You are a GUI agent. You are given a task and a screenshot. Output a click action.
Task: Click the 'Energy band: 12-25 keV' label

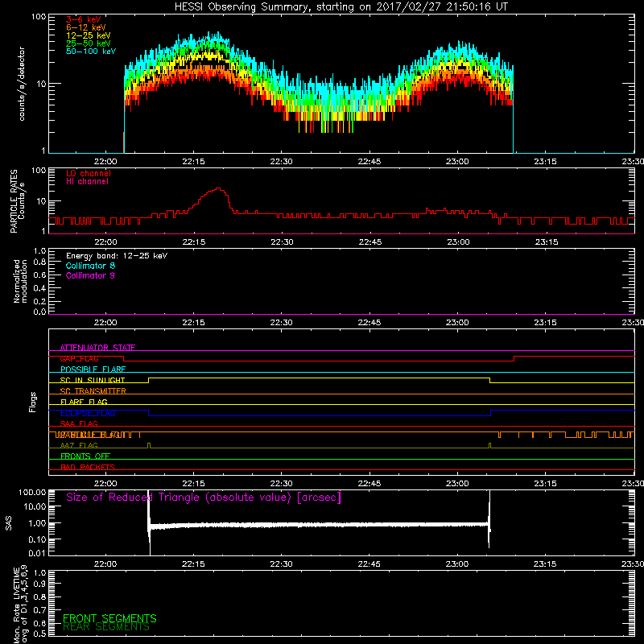point(117,256)
